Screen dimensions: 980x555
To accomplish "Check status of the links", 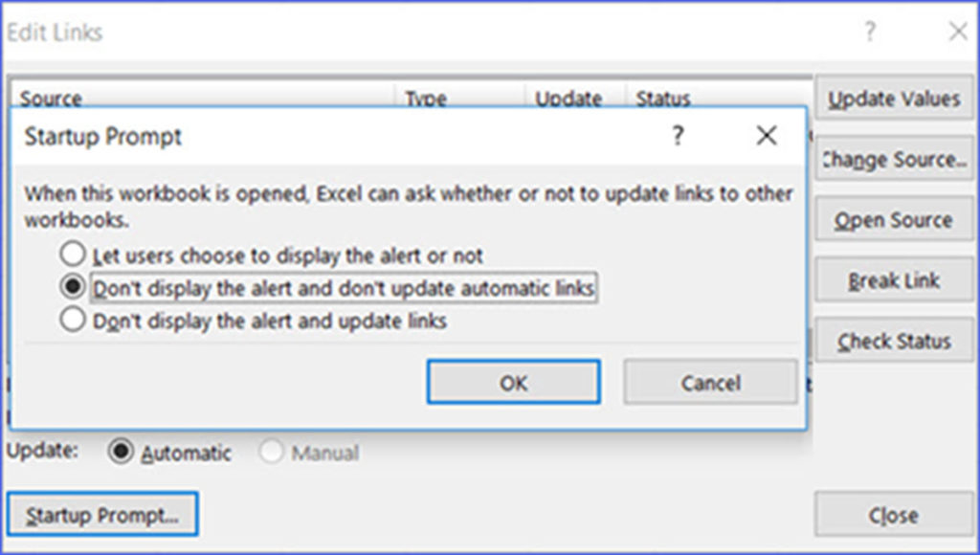I will pyautogui.click(x=894, y=341).
